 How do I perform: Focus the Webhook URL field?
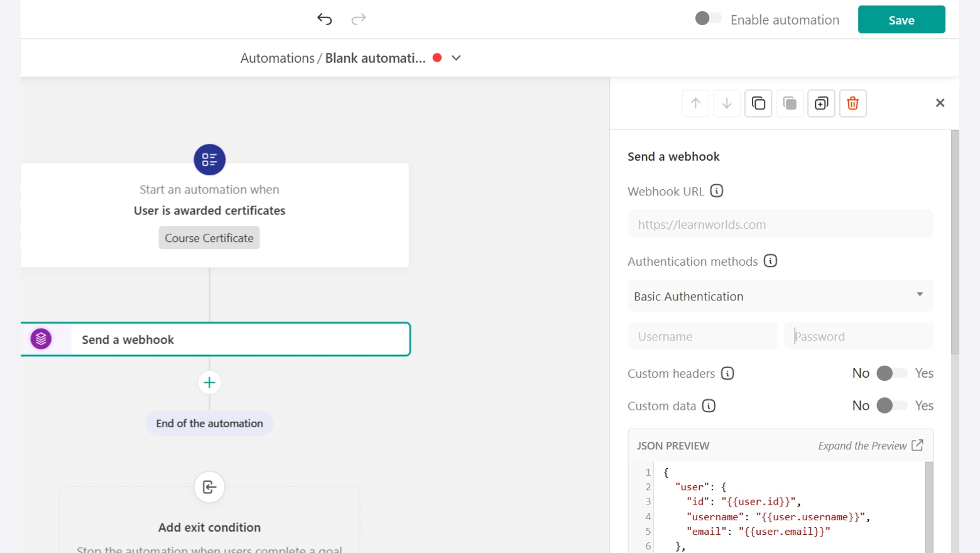pyautogui.click(x=780, y=224)
